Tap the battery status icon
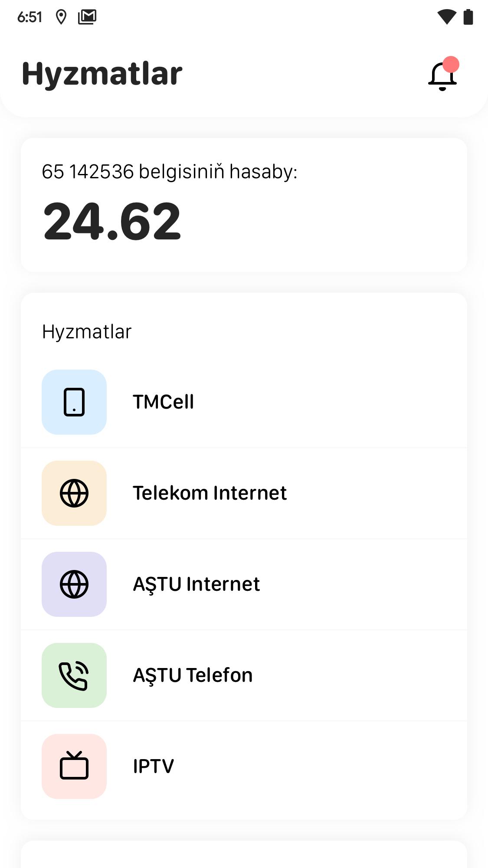This screenshot has width=488, height=868. pyautogui.click(x=468, y=17)
